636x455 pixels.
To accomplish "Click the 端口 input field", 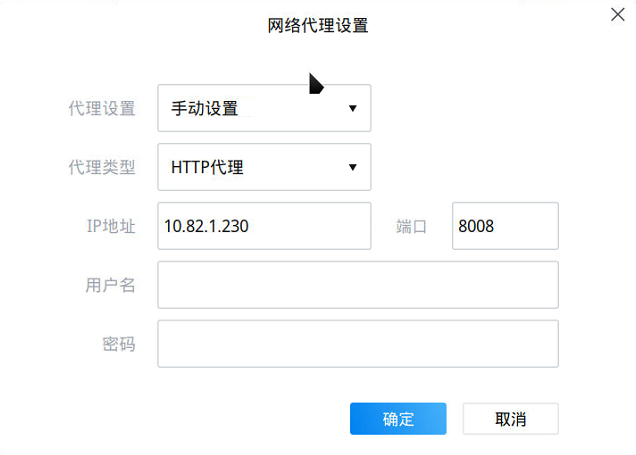I will click(x=505, y=226).
